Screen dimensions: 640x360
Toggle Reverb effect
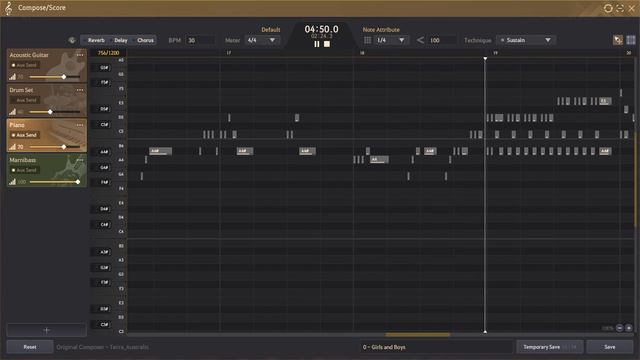click(x=96, y=40)
